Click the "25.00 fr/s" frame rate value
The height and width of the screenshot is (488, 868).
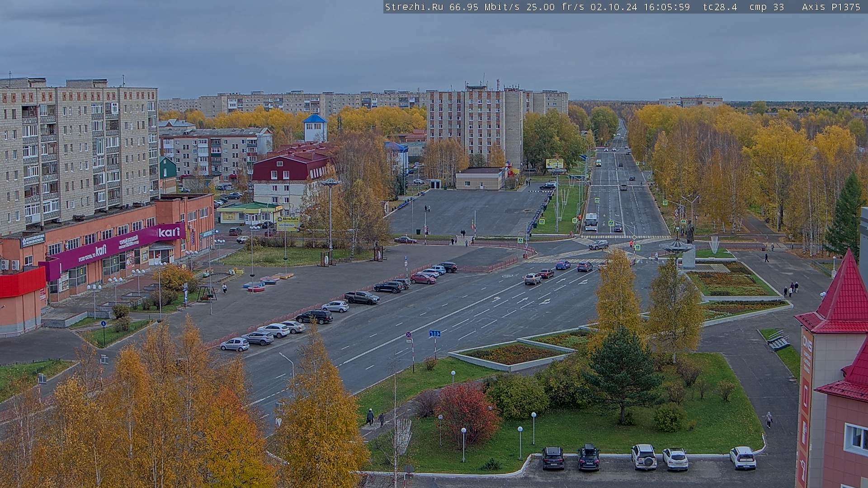(555, 7)
